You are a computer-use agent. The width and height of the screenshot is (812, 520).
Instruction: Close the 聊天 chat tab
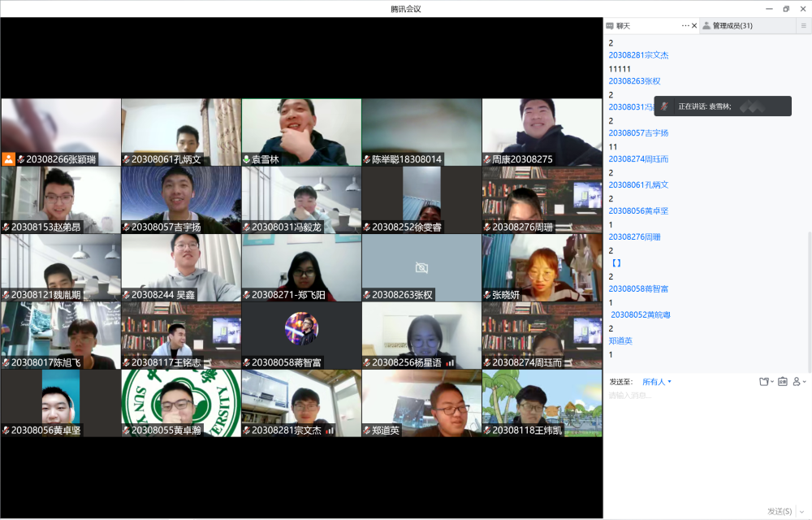694,26
